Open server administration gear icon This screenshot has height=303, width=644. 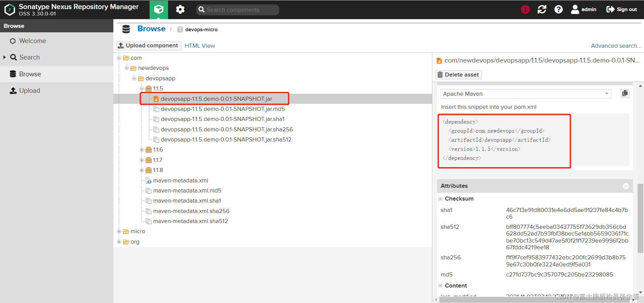(180, 9)
